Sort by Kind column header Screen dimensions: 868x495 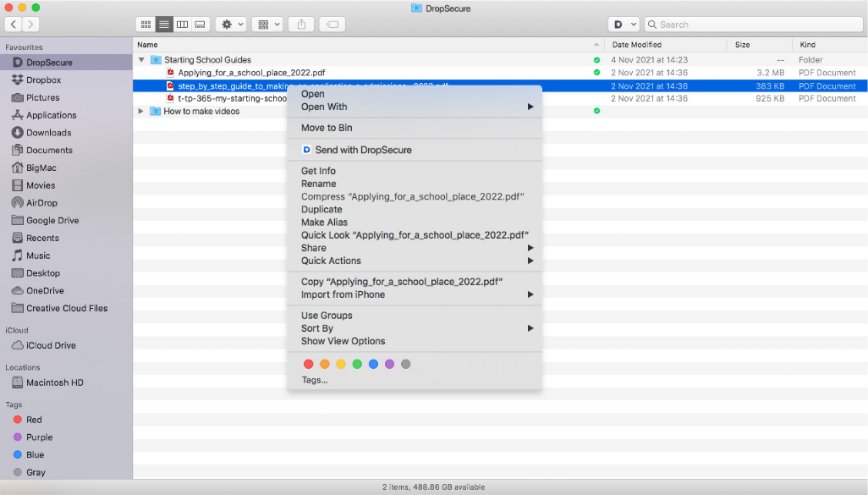click(x=831, y=45)
